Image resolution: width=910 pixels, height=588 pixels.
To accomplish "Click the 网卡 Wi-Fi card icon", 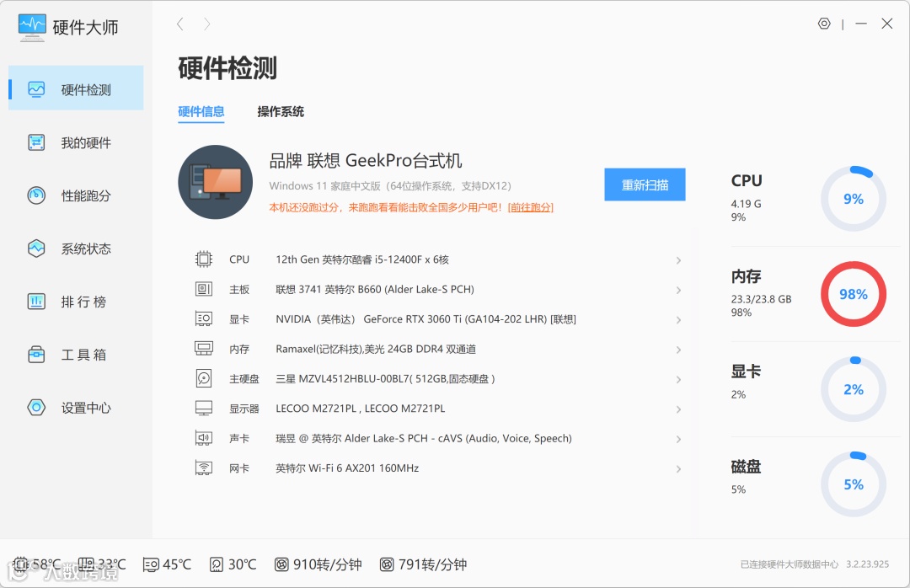I will pyautogui.click(x=204, y=468).
